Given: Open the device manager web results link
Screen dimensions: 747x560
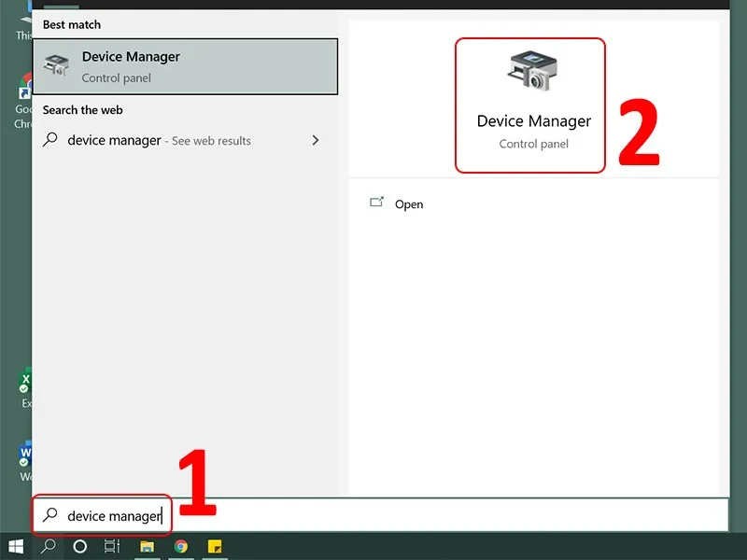Looking at the screenshot, I should [159, 140].
